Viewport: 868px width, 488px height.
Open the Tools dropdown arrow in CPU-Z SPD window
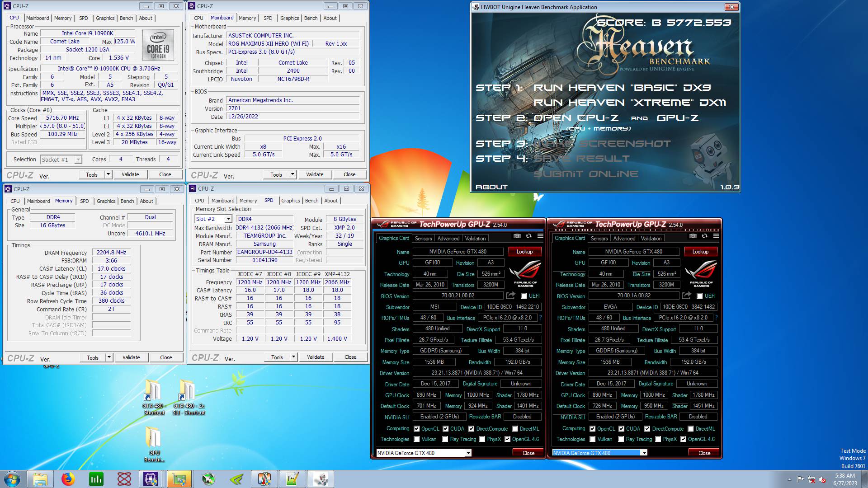(293, 357)
